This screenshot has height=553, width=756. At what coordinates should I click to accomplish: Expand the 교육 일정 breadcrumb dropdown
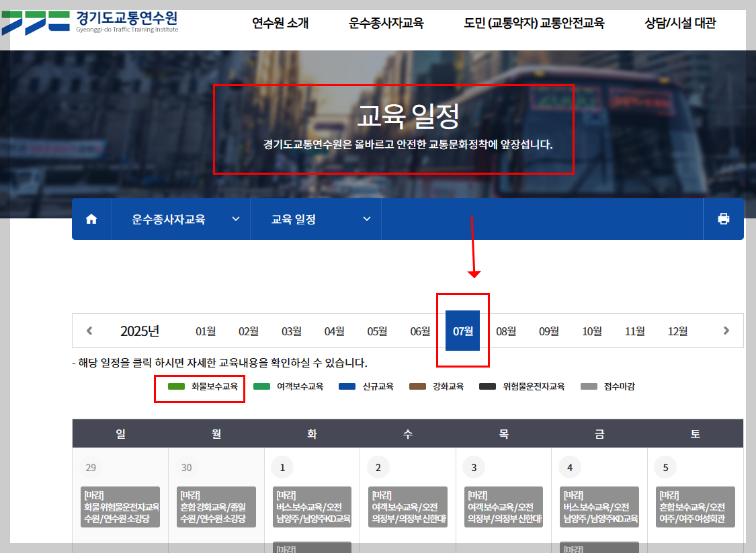(x=316, y=219)
